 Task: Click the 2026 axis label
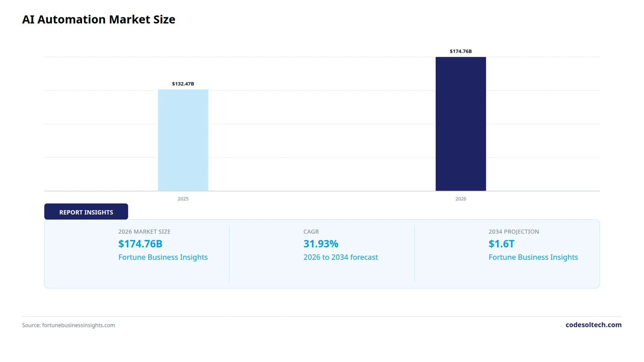pyautogui.click(x=461, y=199)
